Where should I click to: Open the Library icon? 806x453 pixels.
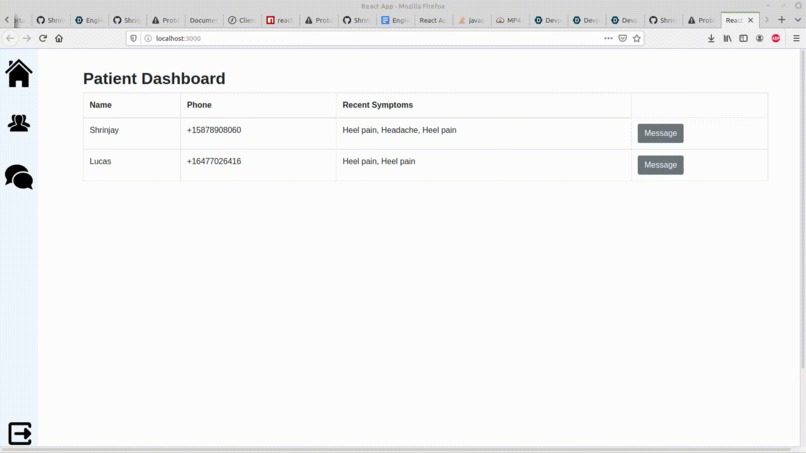pyautogui.click(x=727, y=38)
